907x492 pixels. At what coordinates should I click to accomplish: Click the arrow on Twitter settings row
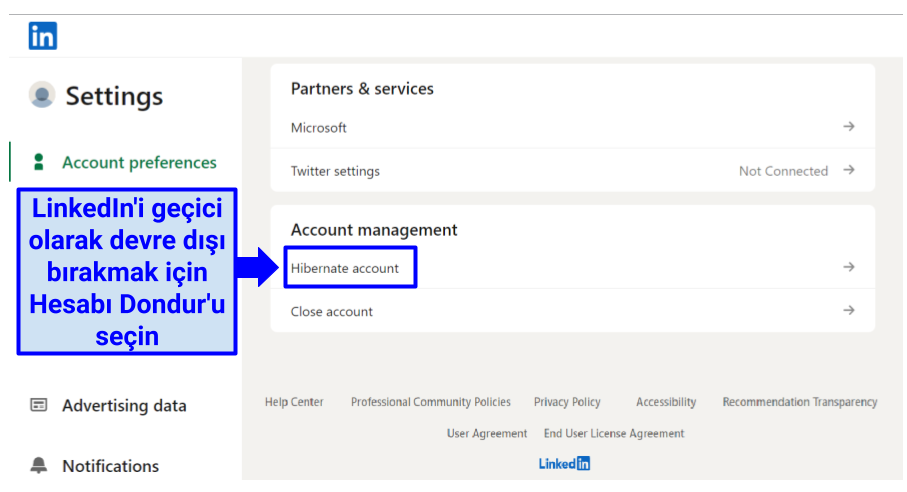pyautogui.click(x=849, y=170)
